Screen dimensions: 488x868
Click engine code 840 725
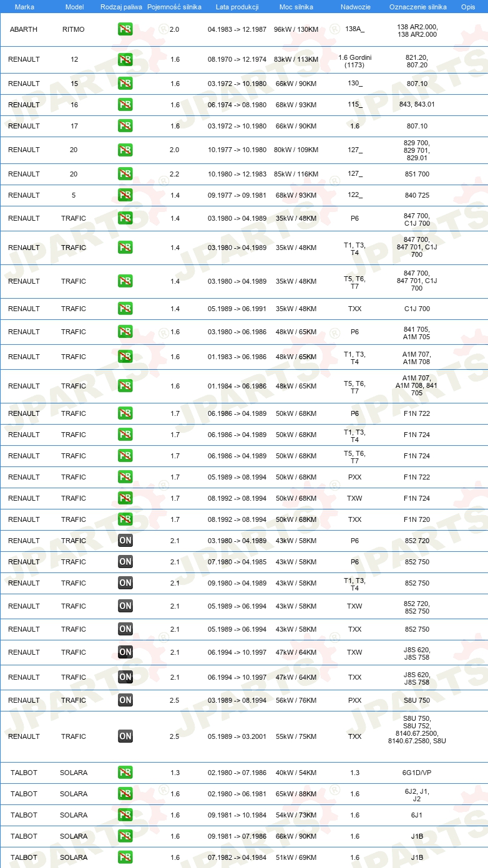pos(417,195)
